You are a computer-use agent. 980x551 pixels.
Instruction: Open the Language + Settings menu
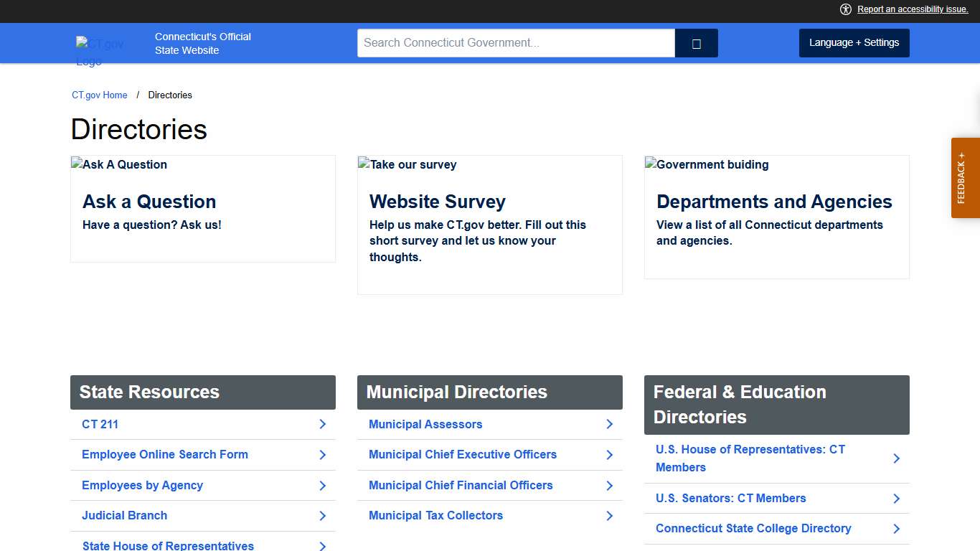click(854, 42)
